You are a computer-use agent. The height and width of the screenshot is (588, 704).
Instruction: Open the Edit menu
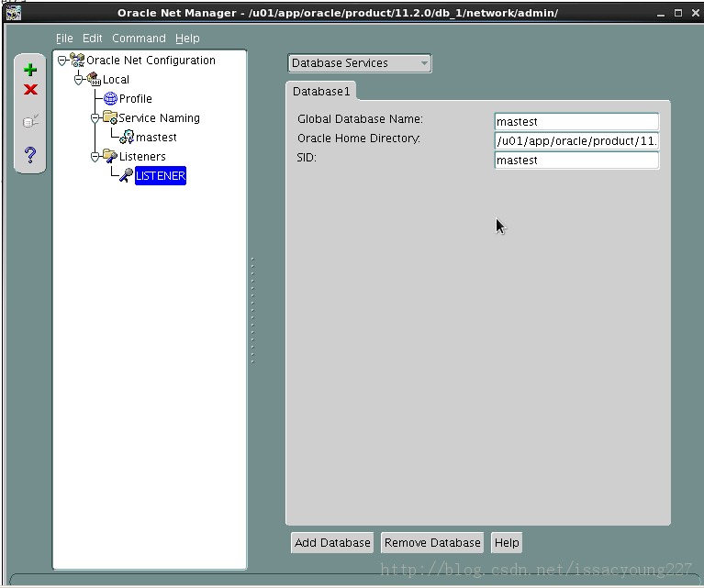point(93,39)
